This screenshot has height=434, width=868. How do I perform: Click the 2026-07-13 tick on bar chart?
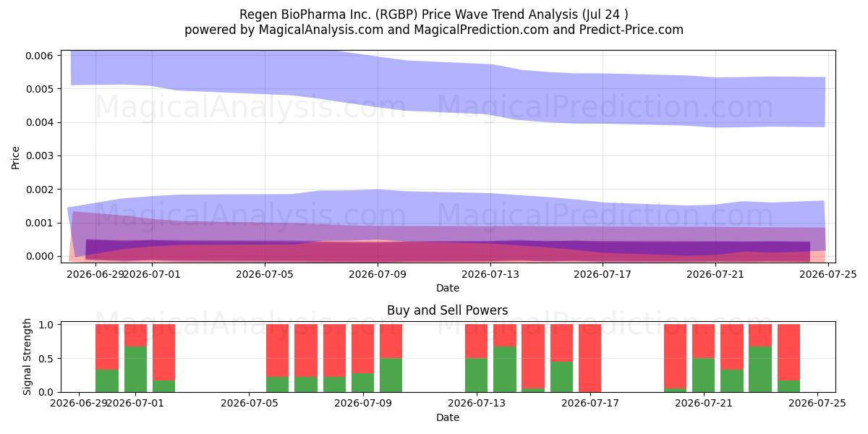(x=477, y=403)
